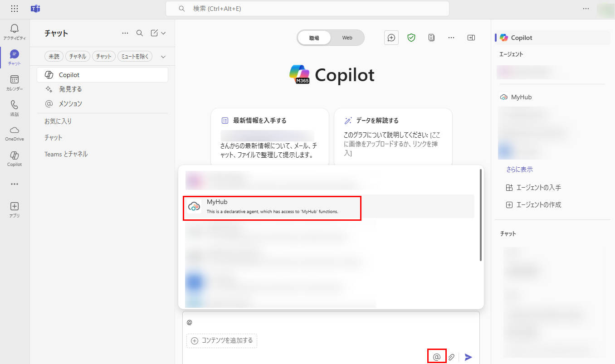Click the message input field

[x=331, y=322]
